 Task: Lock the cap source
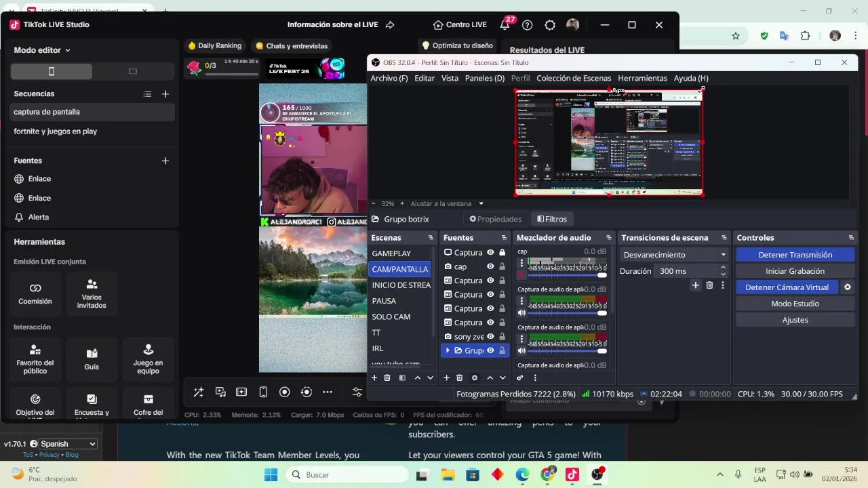(x=502, y=266)
